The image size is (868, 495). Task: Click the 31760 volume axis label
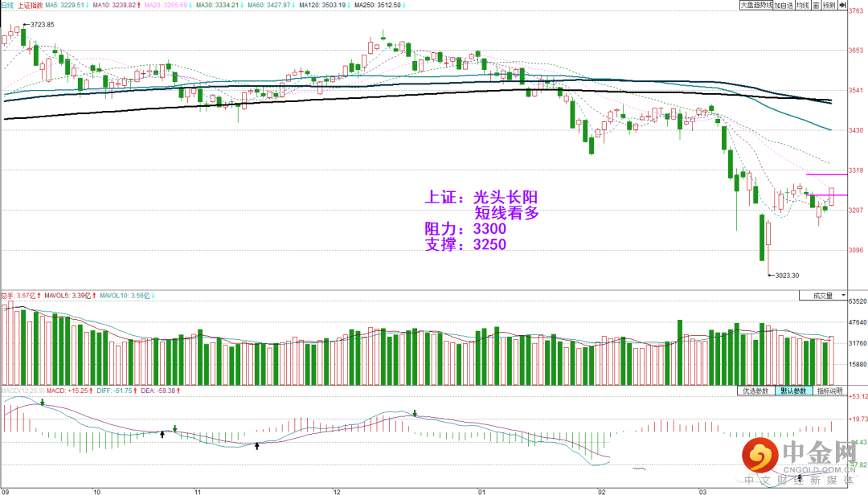(858, 343)
